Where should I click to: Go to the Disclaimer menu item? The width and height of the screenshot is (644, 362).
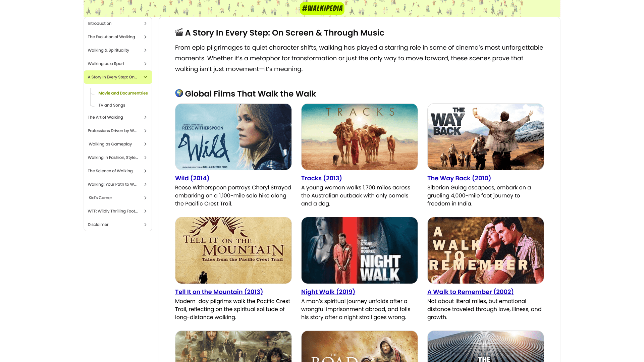[x=98, y=225]
